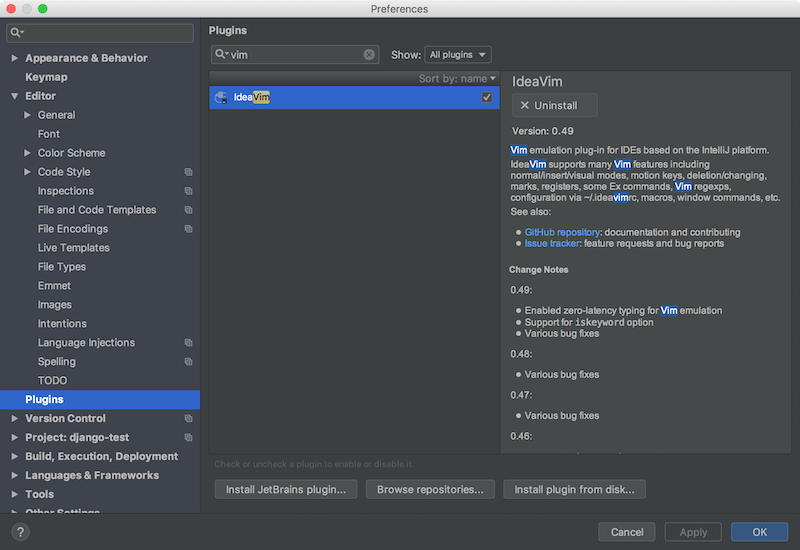Viewport: 800px width, 550px height.
Task: Click the Apply button
Action: click(693, 532)
